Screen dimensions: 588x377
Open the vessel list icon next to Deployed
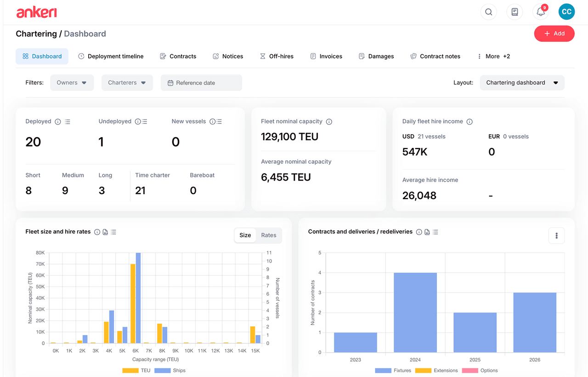click(x=67, y=121)
